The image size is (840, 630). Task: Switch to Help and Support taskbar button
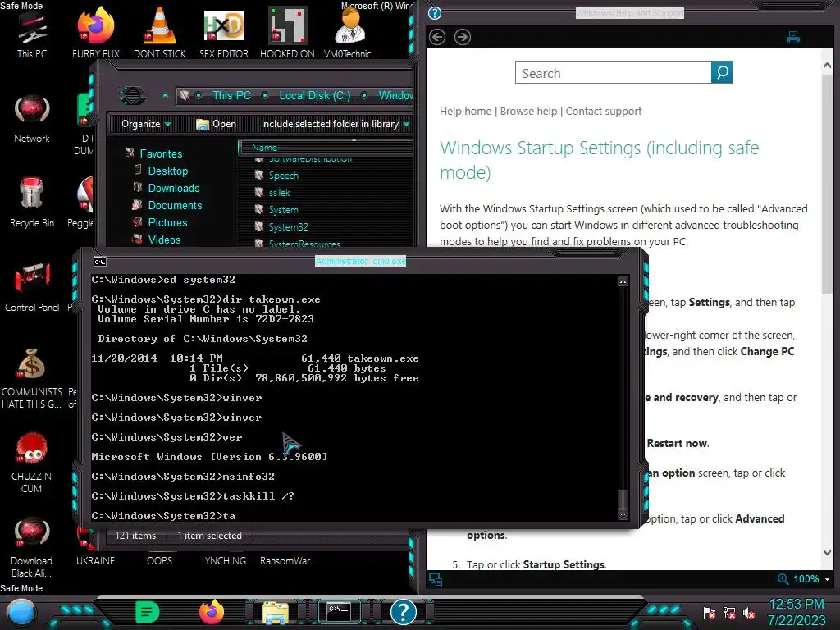coord(403,612)
